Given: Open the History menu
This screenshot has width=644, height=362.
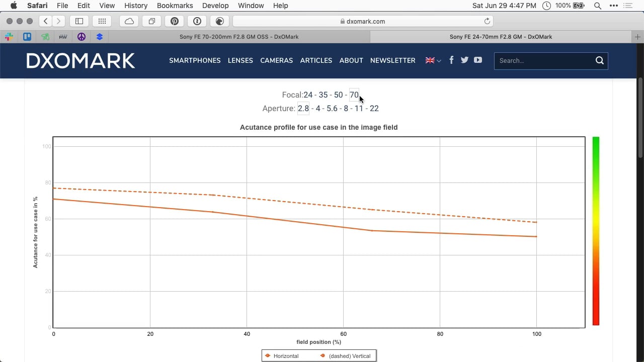Looking at the screenshot, I should point(136,6).
